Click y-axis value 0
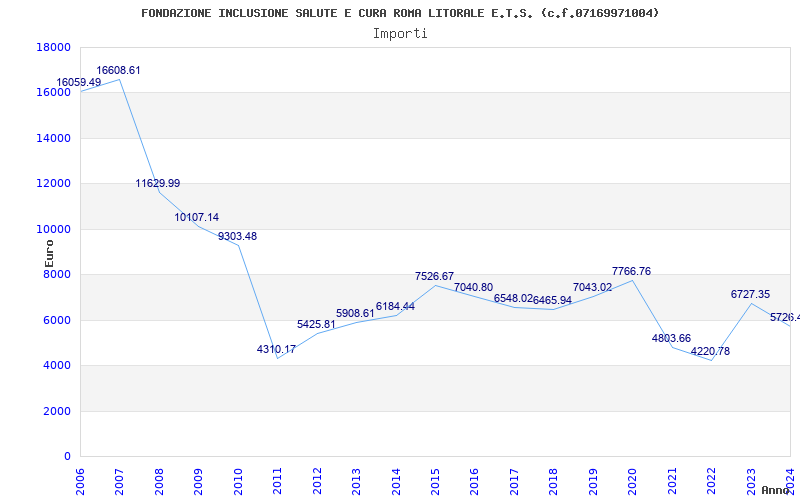 (x=67, y=457)
